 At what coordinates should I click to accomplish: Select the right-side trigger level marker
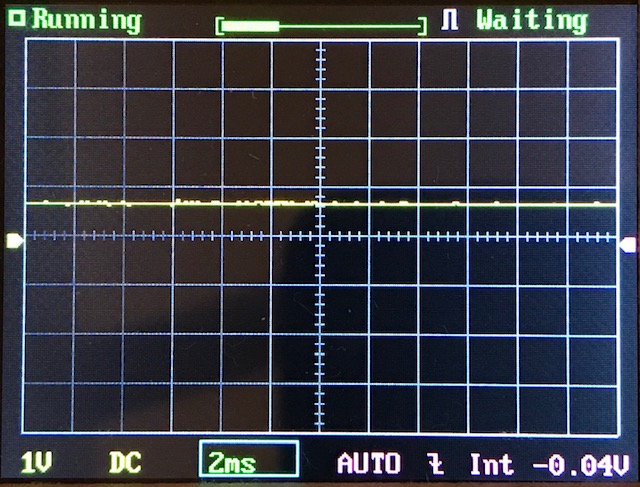(627, 244)
